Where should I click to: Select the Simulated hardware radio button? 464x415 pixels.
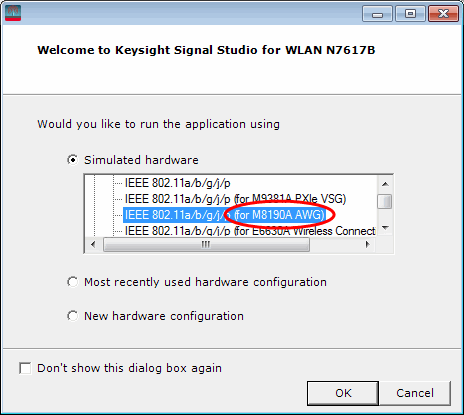pos(73,160)
